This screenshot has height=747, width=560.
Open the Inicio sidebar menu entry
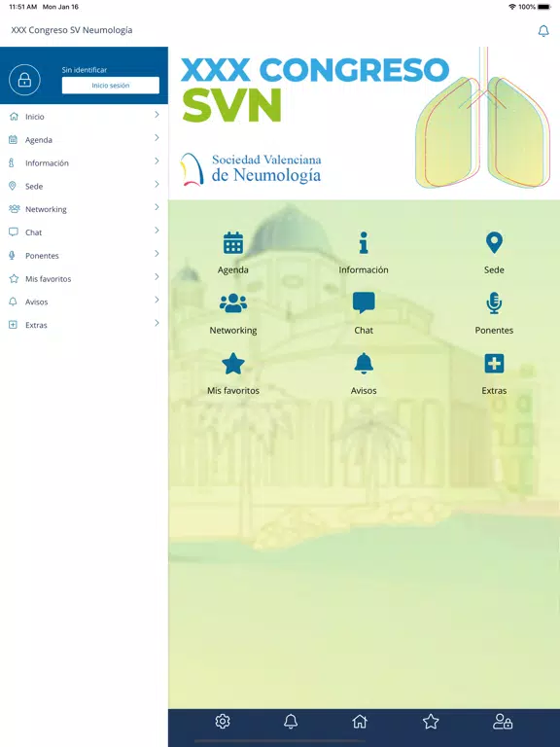[x=84, y=117]
